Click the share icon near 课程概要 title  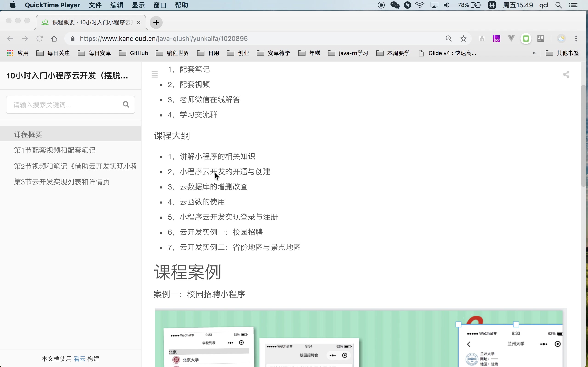(567, 74)
